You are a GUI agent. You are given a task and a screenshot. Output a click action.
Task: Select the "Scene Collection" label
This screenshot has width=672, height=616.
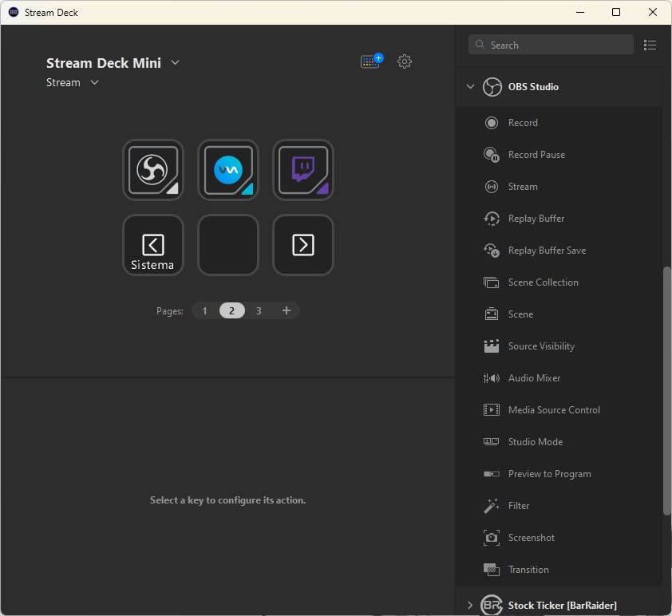tap(543, 282)
